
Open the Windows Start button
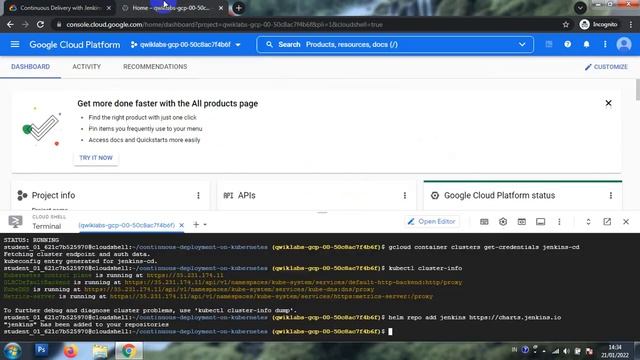click(x=12, y=351)
